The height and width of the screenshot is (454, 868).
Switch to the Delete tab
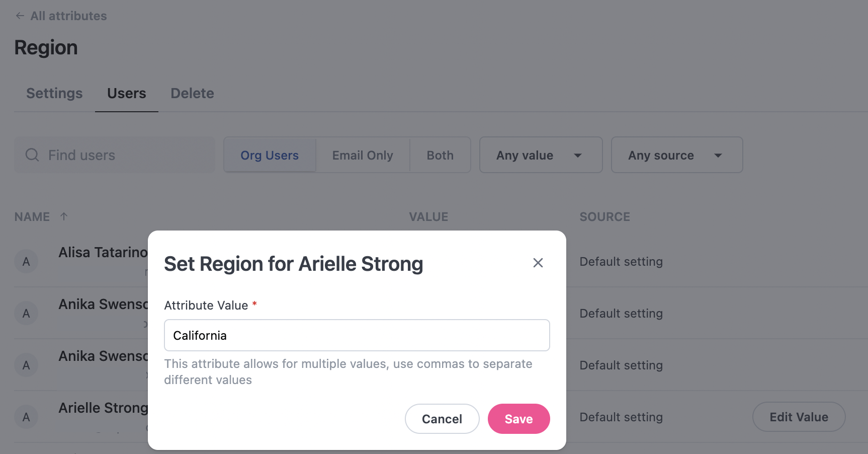click(x=192, y=93)
